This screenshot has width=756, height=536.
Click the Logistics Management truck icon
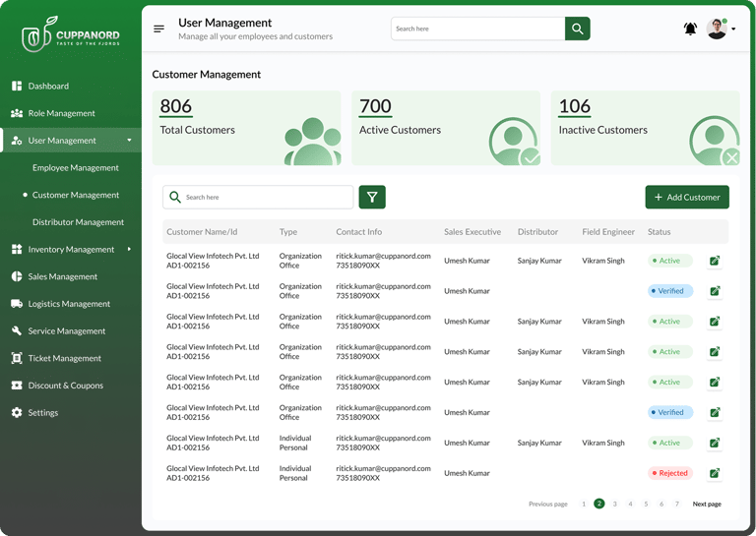coord(17,303)
